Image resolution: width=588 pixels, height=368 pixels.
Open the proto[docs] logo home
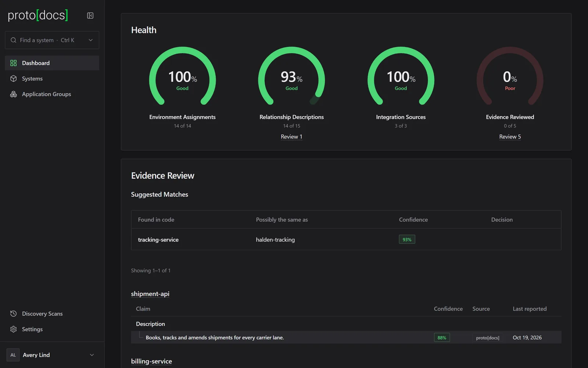(x=38, y=15)
